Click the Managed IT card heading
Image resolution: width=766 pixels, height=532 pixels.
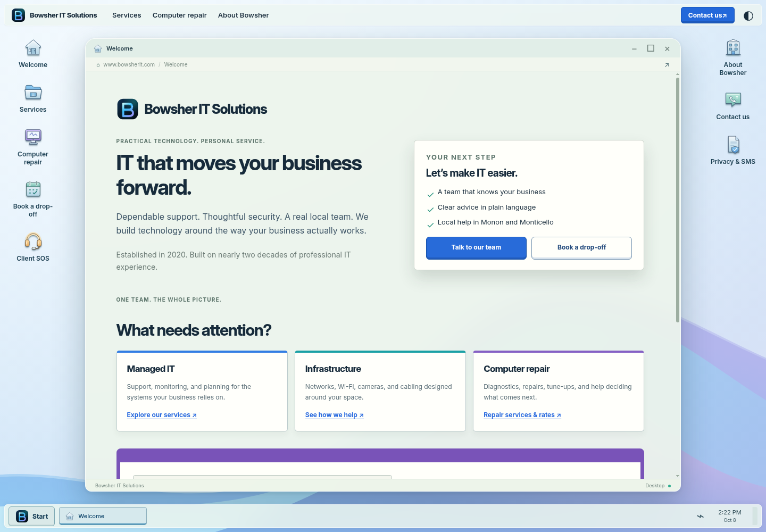click(151, 369)
